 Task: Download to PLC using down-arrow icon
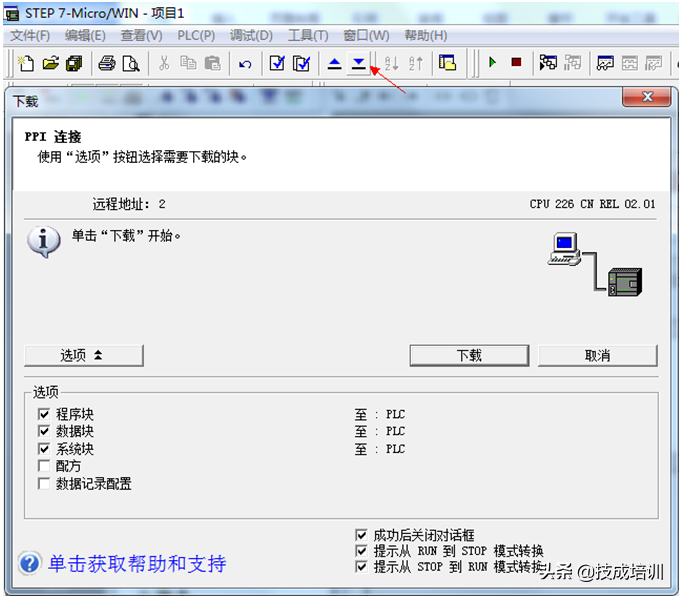click(x=359, y=64)
